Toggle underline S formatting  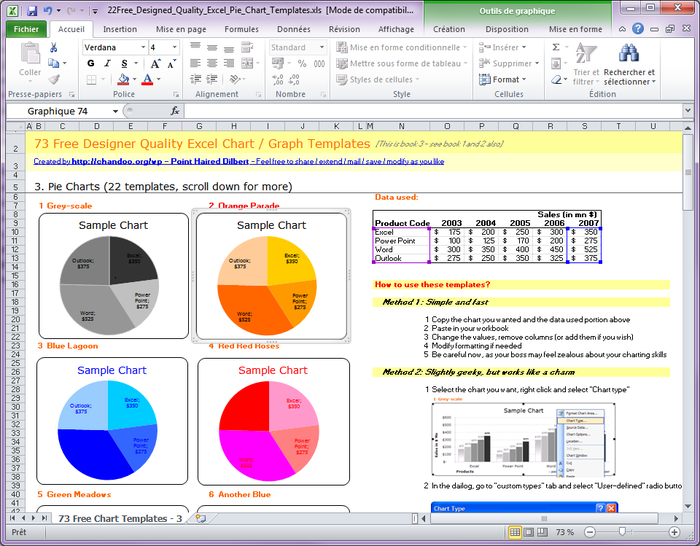(x=124, y=63)
